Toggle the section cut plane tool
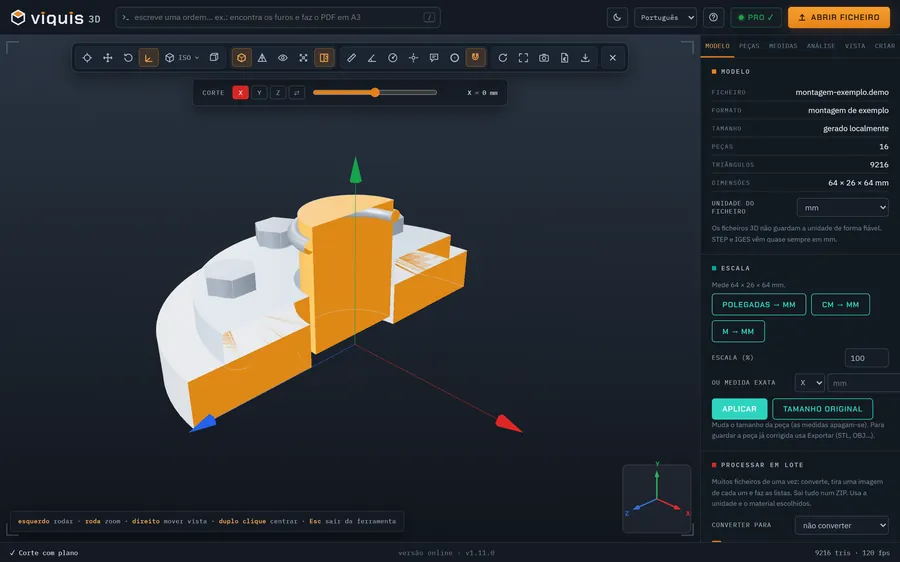The image size is (900, 562). tap(324, 58)
